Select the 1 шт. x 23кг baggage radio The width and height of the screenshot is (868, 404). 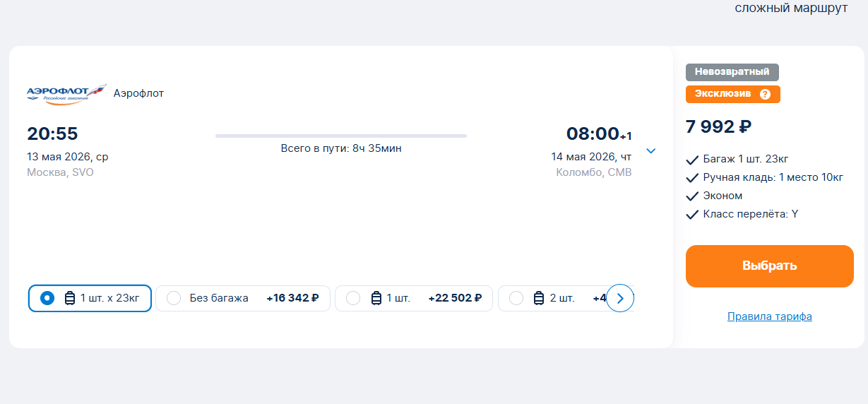[47, 298]
